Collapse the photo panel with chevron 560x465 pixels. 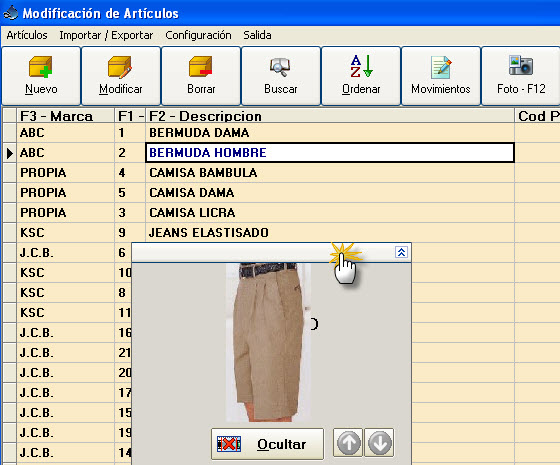point(401,252)
